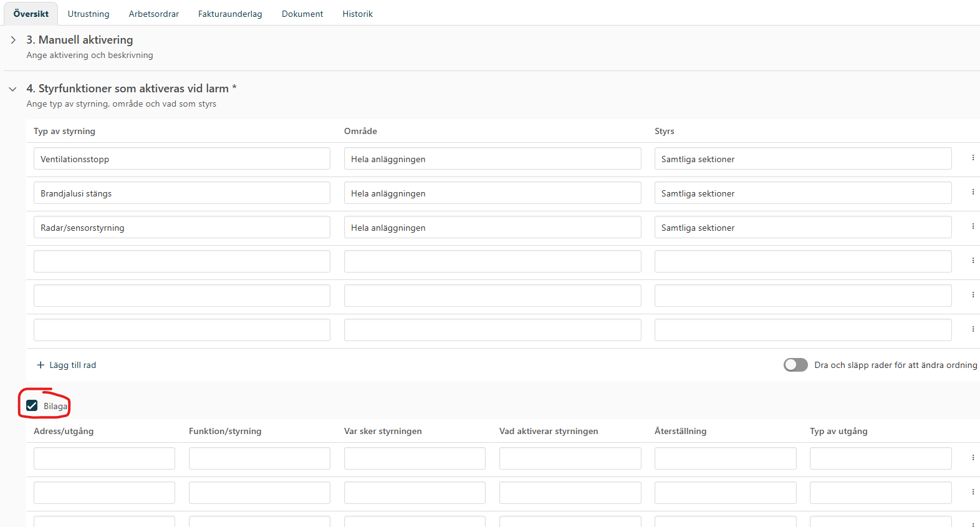Screen dimensions: 980x527
Task: Click first Adress/utgång input field
Action: 104,458
